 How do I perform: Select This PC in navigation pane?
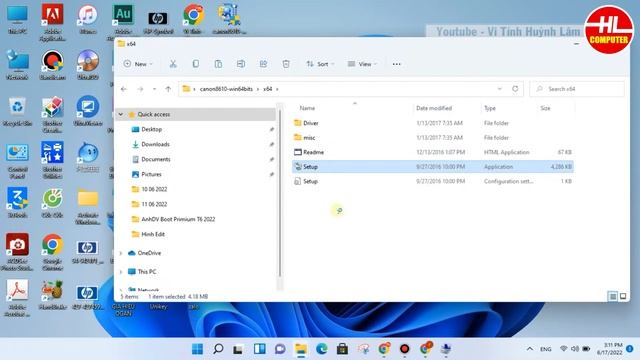click(147, 272)
